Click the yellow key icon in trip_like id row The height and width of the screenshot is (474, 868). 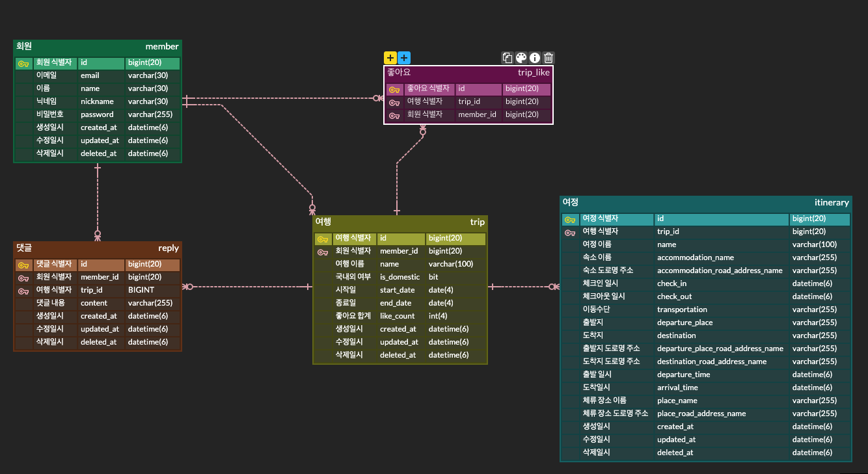[x=394, y=90]
